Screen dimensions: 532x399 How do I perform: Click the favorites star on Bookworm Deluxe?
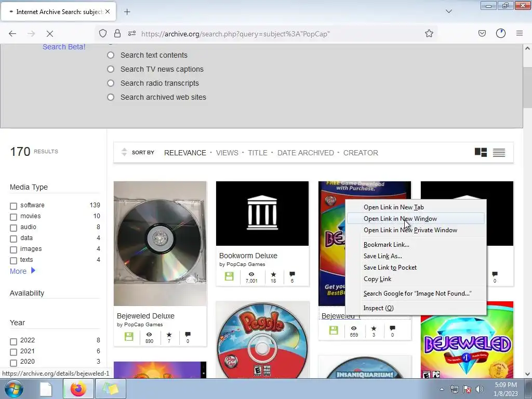click(273, 274)
